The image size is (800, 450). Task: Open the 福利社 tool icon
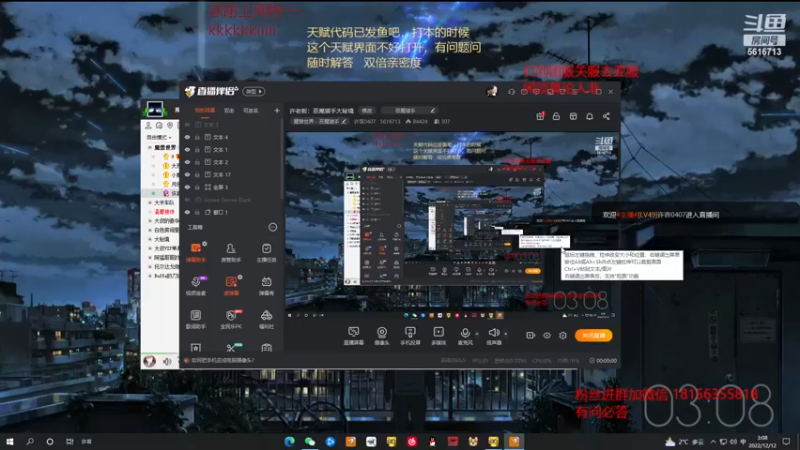[x=266, y=319]
